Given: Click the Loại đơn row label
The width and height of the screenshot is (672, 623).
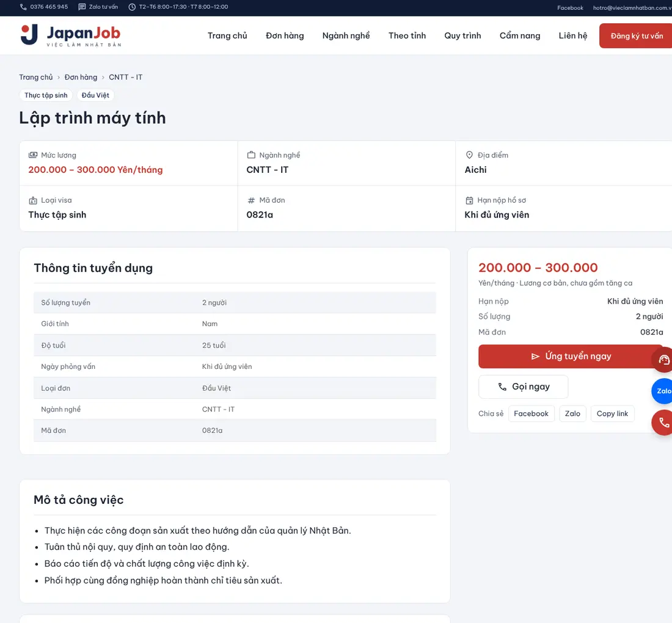Looking at the screenshot, I should 56,388.
